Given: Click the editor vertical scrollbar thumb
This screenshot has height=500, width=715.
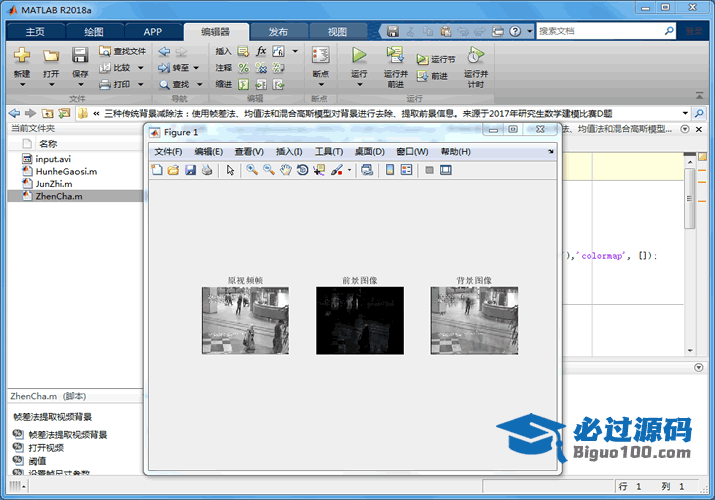Looking at the screenshot, I should [689, 198].
